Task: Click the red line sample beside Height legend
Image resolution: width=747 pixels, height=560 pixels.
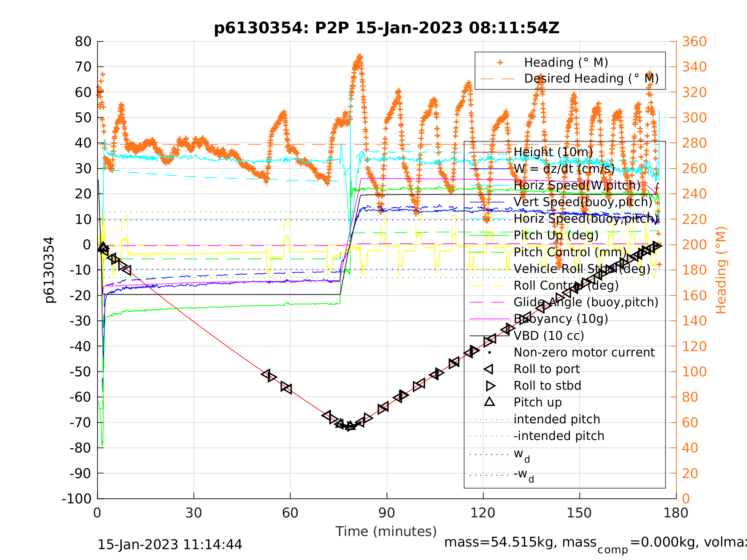Action: coord(489,152)
